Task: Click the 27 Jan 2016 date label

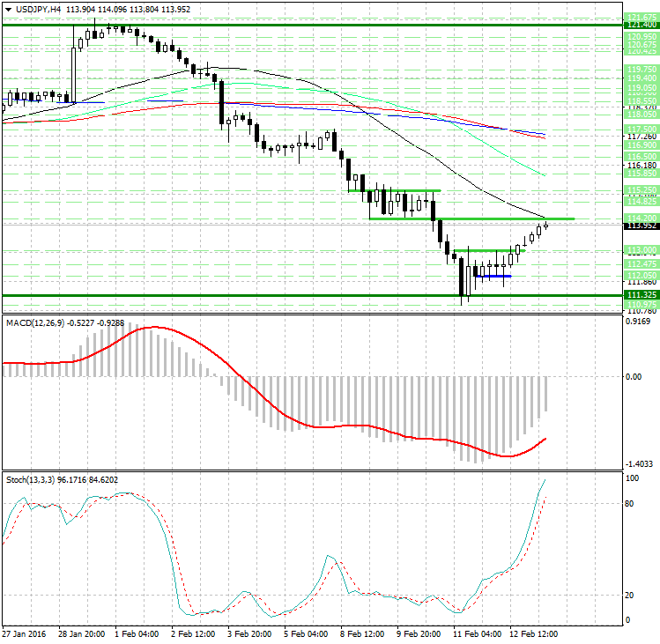Action: coord(24,634)
